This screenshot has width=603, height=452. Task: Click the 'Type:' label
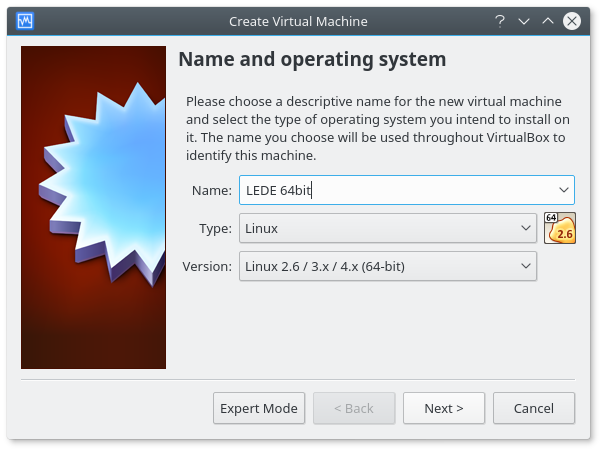point(215,229)
